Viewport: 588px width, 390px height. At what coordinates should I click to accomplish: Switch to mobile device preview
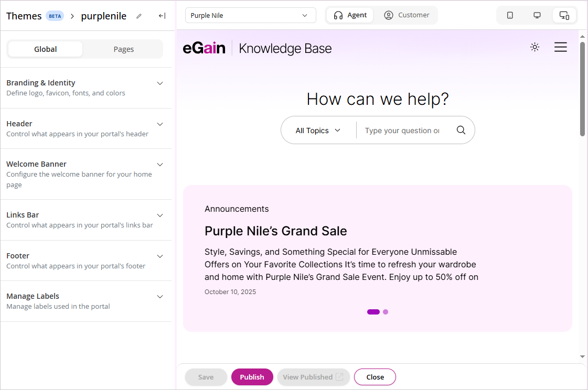point(510,15)
